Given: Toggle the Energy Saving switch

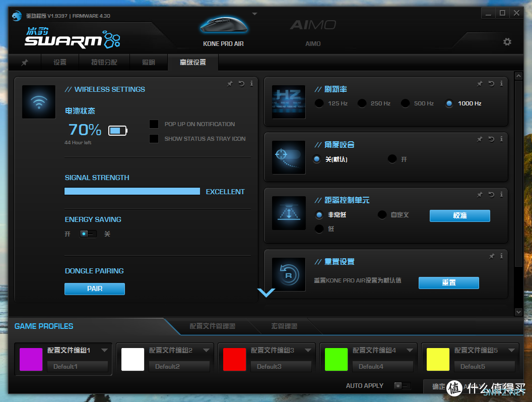Looking at the screenshot, I should (x=88, y=234).
